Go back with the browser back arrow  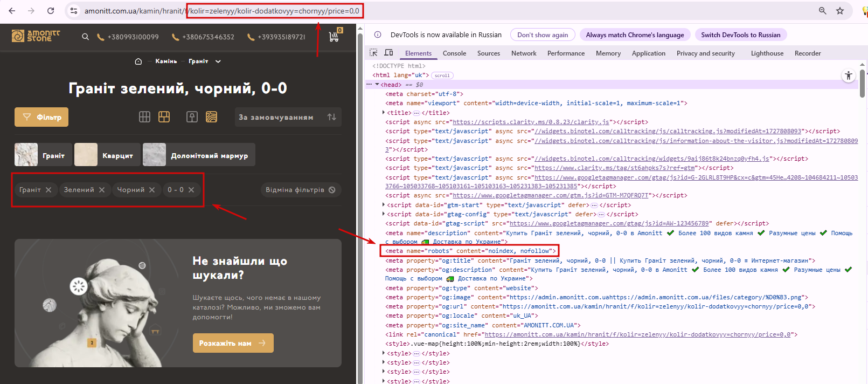point(12,11)
